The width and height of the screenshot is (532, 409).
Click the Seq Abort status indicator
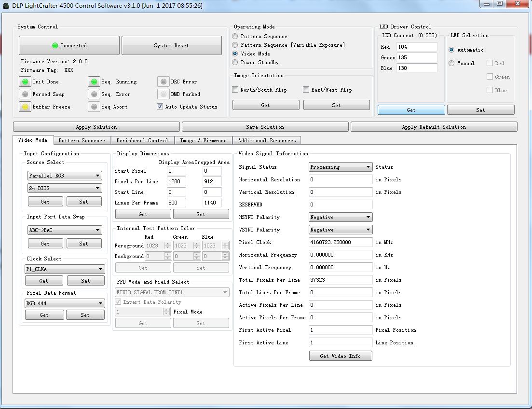94,107
